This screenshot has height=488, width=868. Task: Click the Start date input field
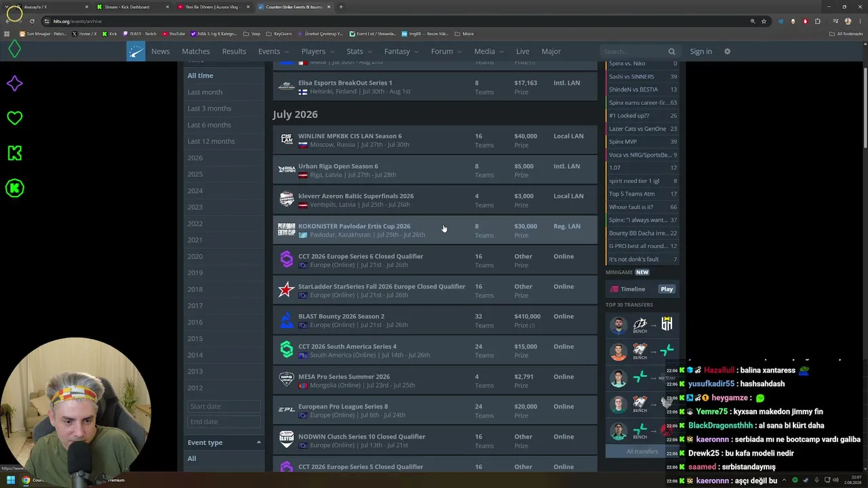coord(224,407)
